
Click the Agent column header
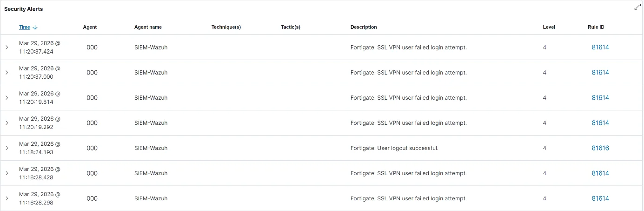pyautogui.click(x=90, y=27)
